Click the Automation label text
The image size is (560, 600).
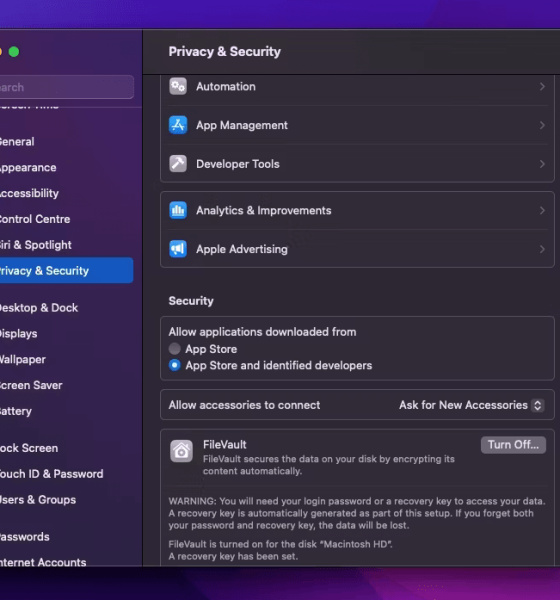226,86
